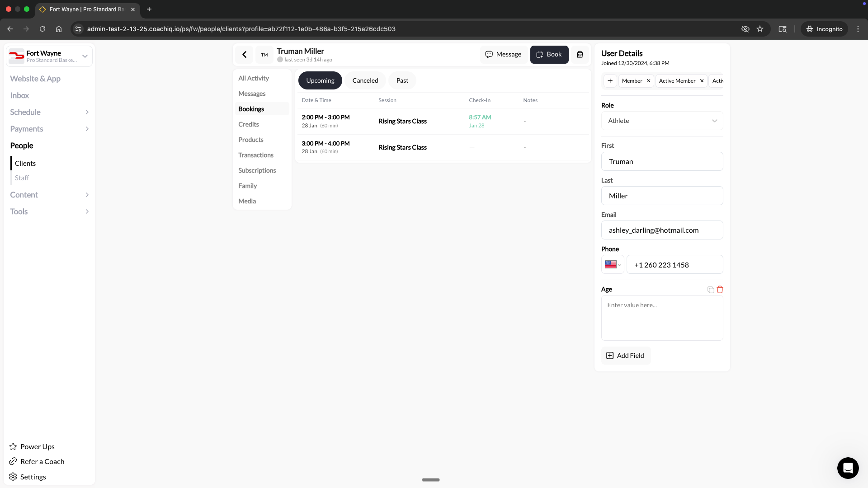Viewport: 868px width, 488px height.
Task: Click the Power Ups star icon
Action: click(13, 446)
